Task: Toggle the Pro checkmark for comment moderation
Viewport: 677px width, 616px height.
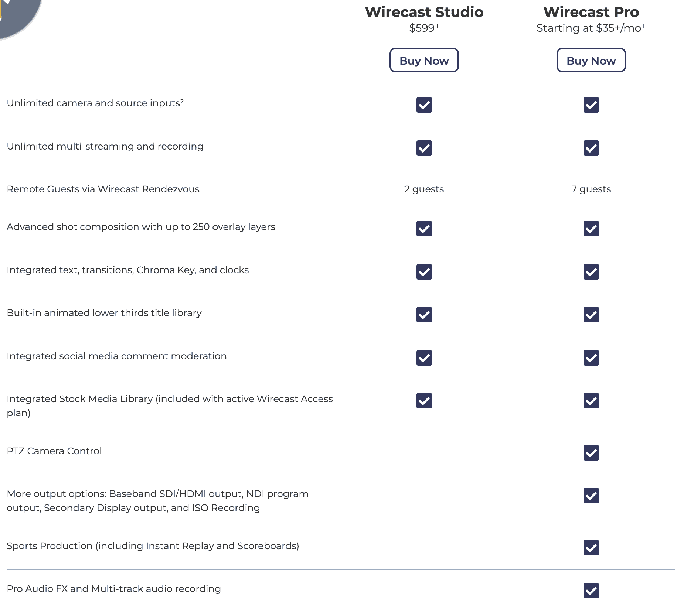Action: coord(591,358)
